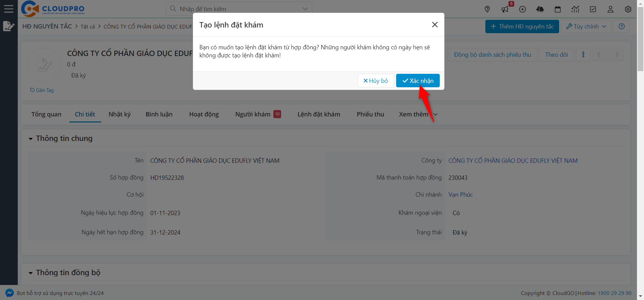Open the Công ty EDUFLY company link

513,161
